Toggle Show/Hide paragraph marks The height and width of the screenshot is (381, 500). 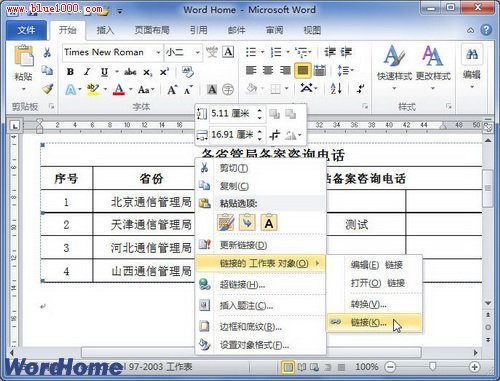click(360, 89)
